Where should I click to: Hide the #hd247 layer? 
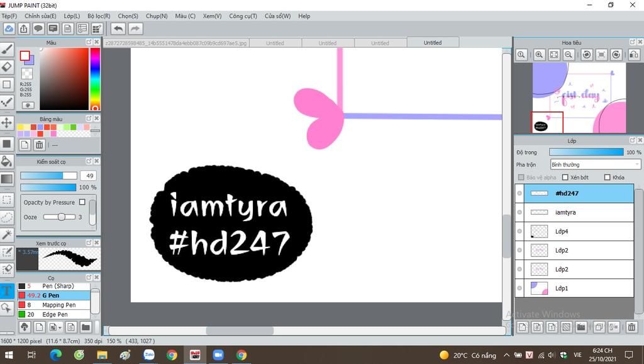click(x=519, y=193)
